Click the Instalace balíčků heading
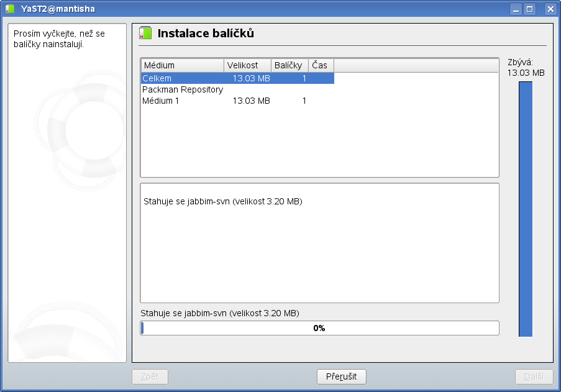The height and width of the screenshot is (392, 561). [206, 34]
